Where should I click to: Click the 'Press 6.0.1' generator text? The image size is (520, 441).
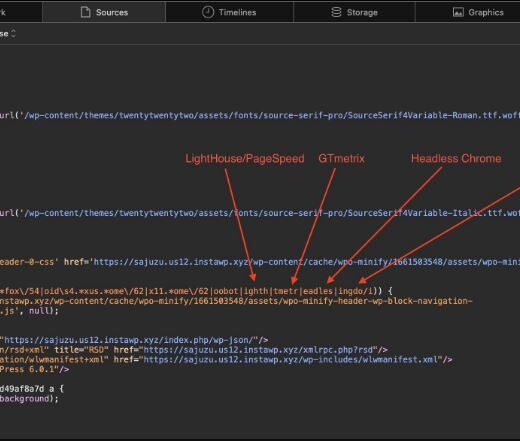[x=29, y=369]
